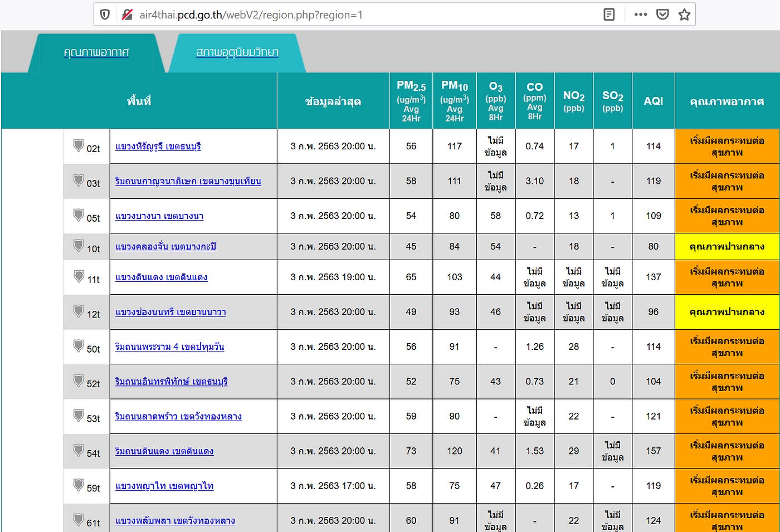Click the คุณภาพอากาศ table column header
780x532 pixels.
coord(727,101)
